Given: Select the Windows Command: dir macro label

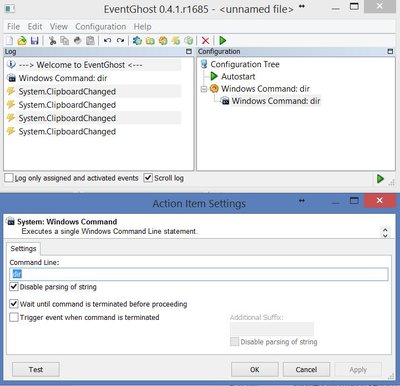Looking at the screenshot, I should coord(266,89).
